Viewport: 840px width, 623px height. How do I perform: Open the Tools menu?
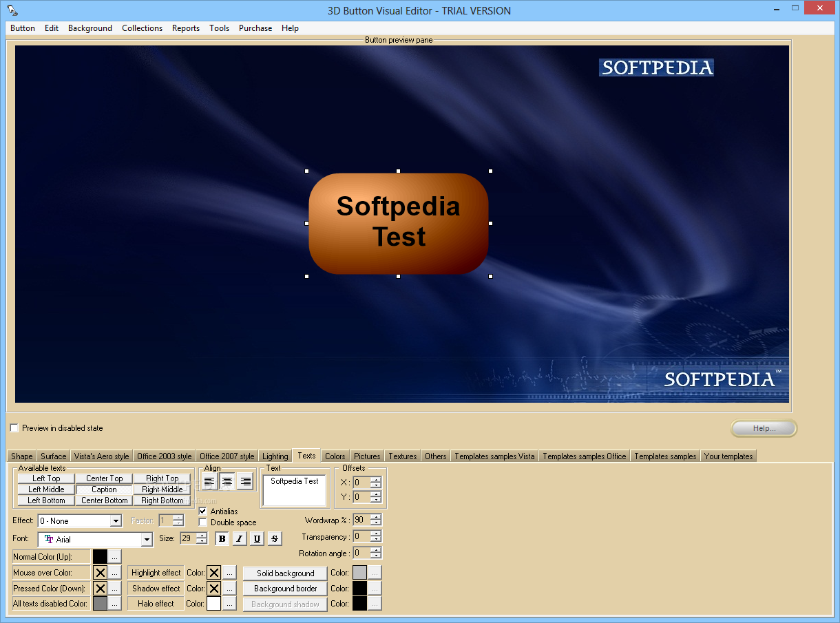(x=220, y=28)
